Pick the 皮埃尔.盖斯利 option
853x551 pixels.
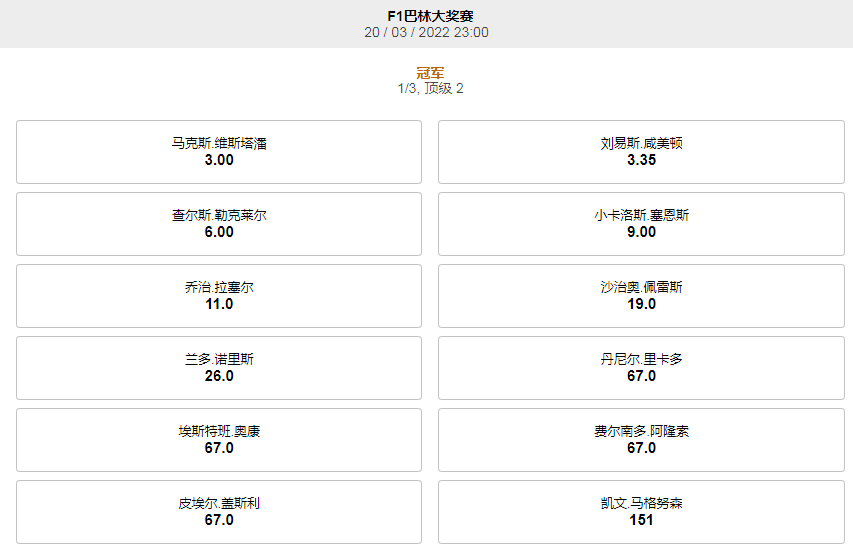219,512
